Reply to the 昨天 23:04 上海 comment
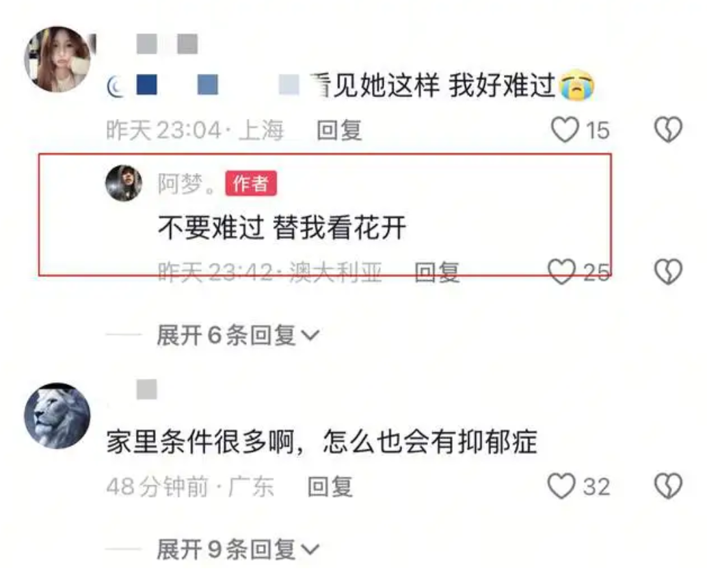707x588 pixels. click(340, 131)
